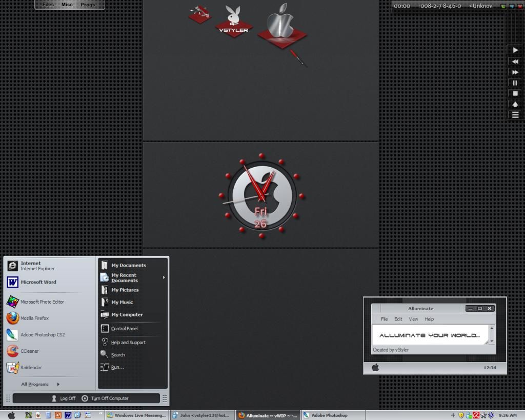Click the blue icon on media player title bar
The height and width of the screenshot is (420, 525).
pos(512,6)
